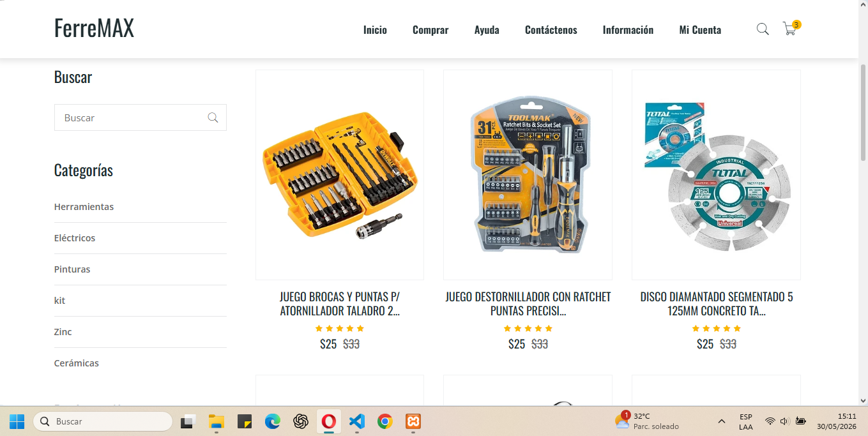868x436 pixels.
Task: Switch to Opera browser in the taskbar
Action: tap(329, 421)
